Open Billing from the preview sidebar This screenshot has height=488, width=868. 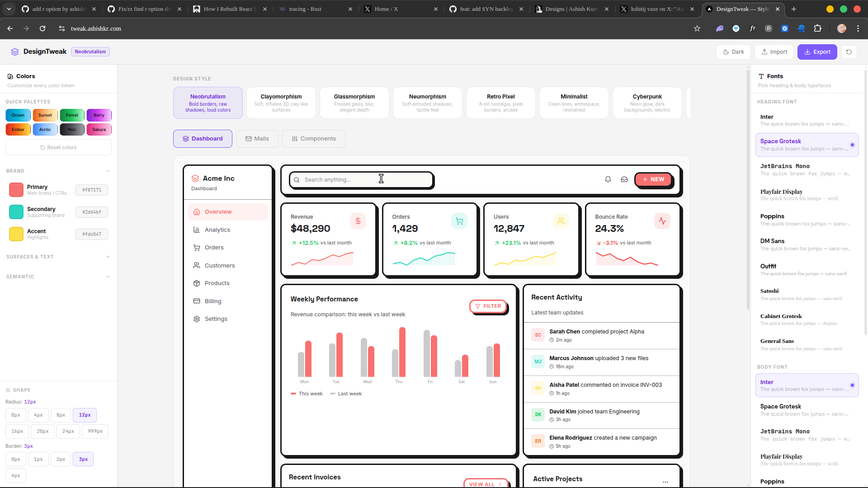[x=212, y=301]
